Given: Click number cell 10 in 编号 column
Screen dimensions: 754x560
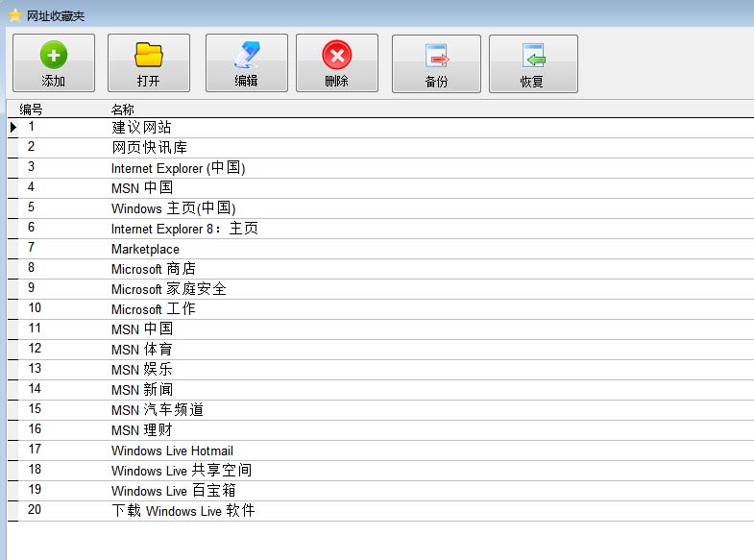Looking at the screenshot, I should 35,307.
